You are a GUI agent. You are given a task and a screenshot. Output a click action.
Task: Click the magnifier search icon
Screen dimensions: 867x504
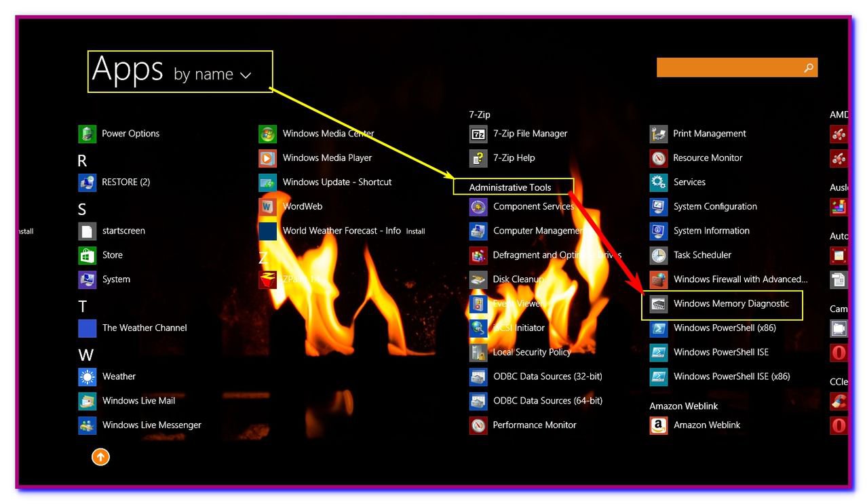pyautogui.click(x=809, y=67)
